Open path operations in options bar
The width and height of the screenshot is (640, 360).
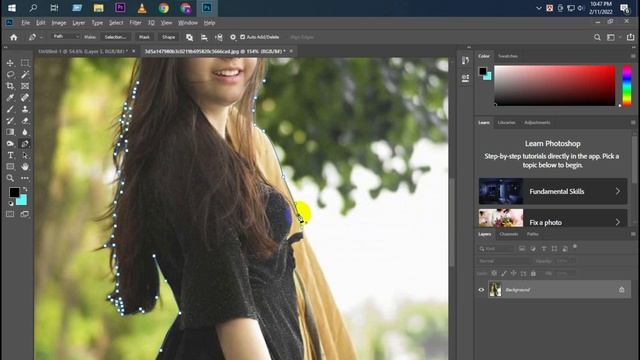189,37
